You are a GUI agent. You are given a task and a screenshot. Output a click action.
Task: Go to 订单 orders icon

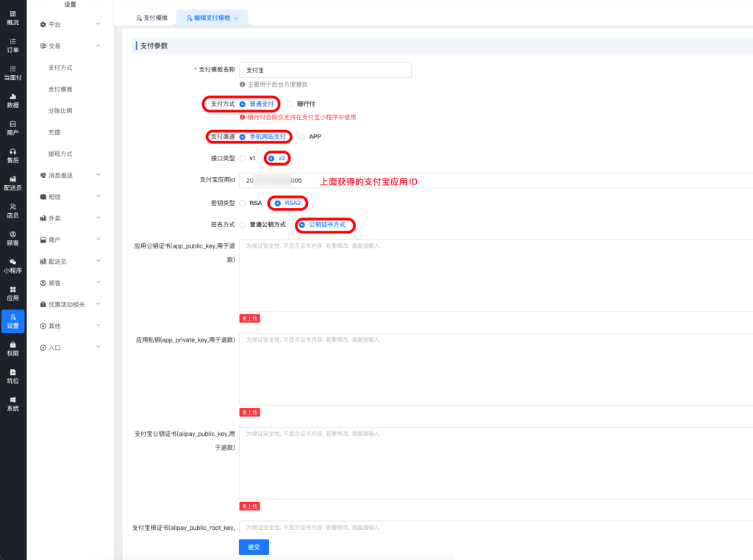point(13,45)
